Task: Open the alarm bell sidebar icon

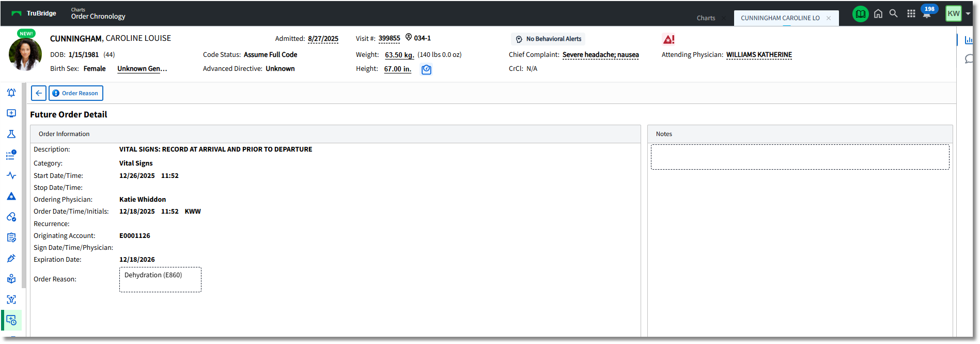Action: click(11, 93)
